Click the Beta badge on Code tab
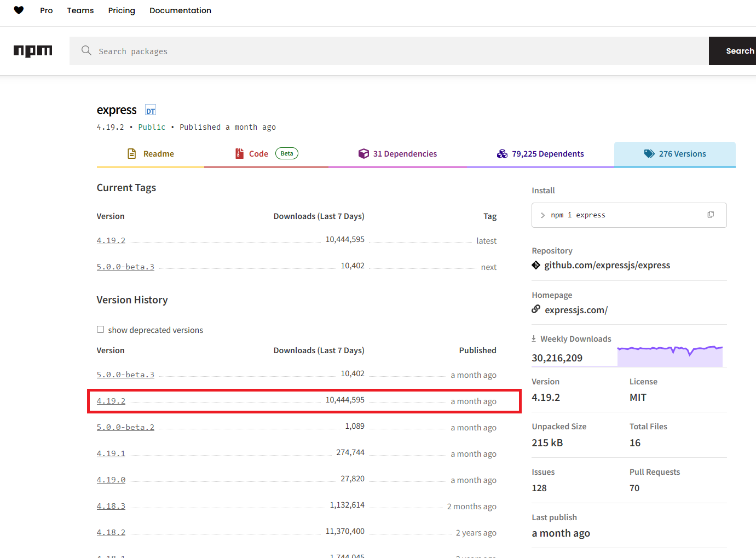 [287, 153]
